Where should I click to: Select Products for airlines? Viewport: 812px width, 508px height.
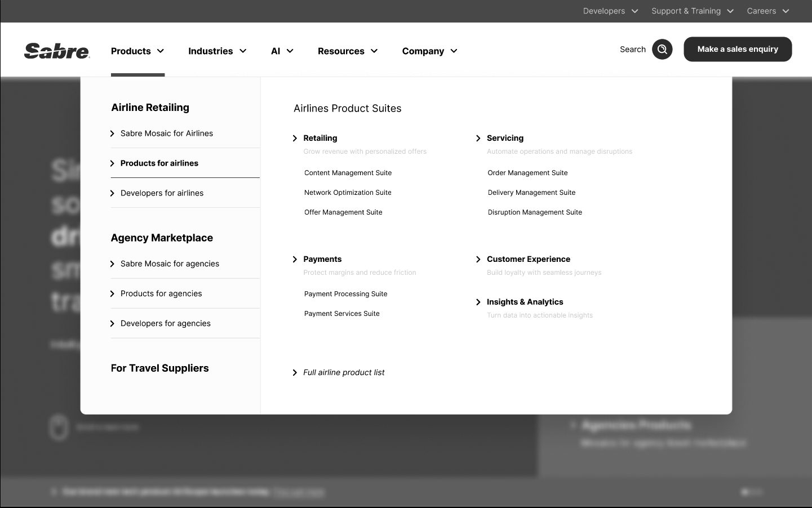tap(159, 163)
